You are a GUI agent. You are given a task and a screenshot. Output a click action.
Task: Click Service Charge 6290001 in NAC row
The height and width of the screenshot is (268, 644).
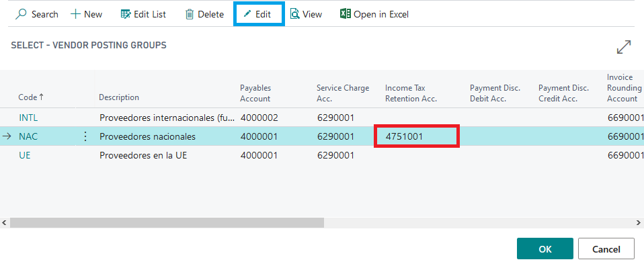(335, 136)
